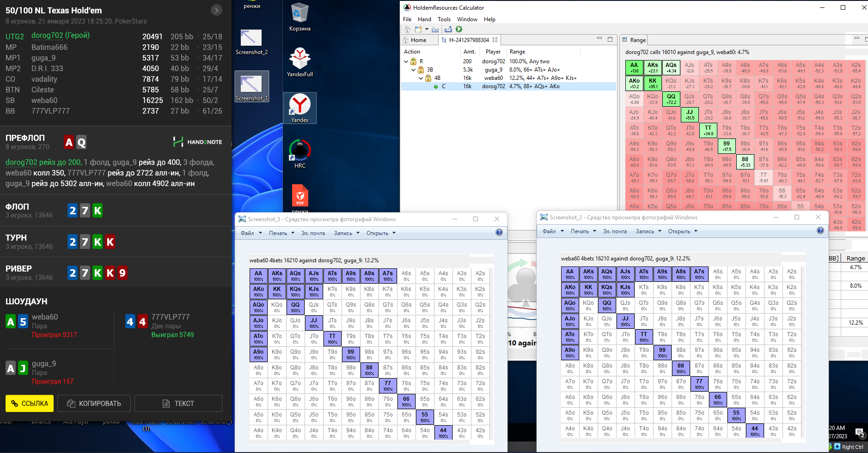Click help icon in left photo viewer

coord(499,232)
